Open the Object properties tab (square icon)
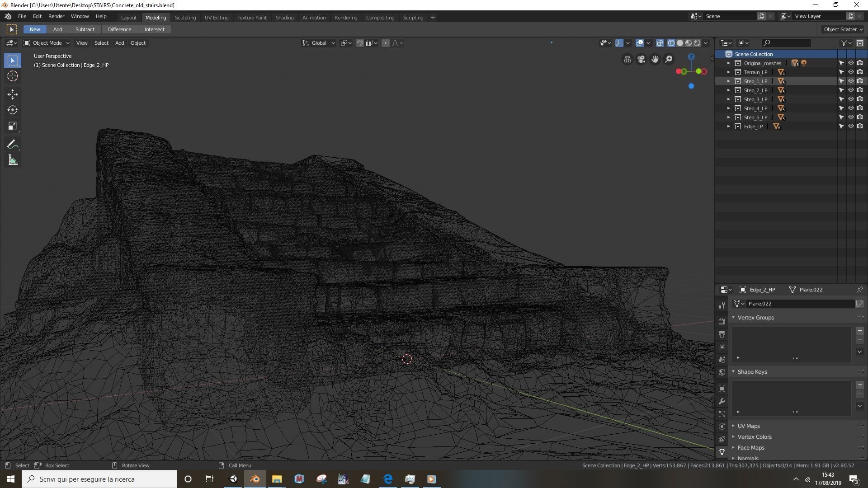This screenshot has width=868, height=488. 722,388
